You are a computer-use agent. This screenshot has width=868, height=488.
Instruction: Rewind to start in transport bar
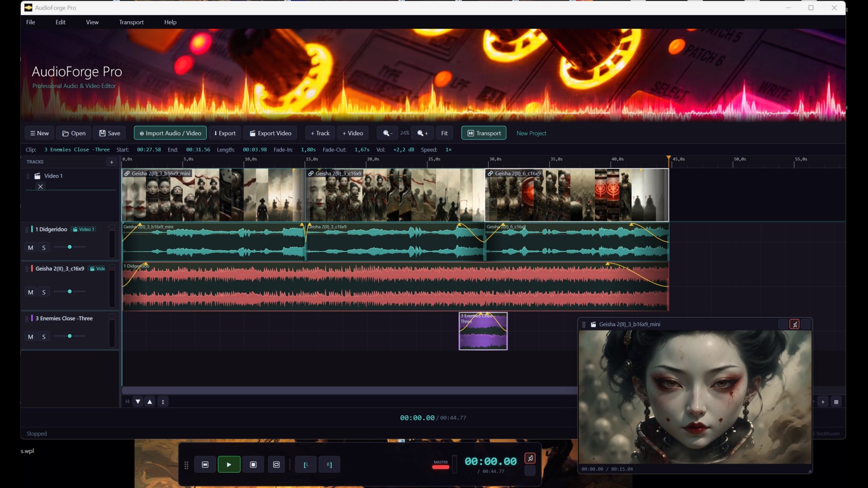tap(205, 465)
